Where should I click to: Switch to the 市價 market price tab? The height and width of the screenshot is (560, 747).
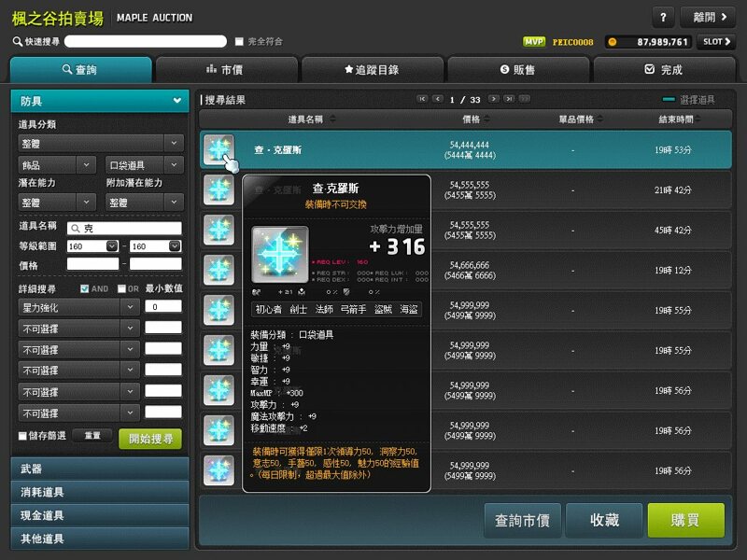point(226,70)
